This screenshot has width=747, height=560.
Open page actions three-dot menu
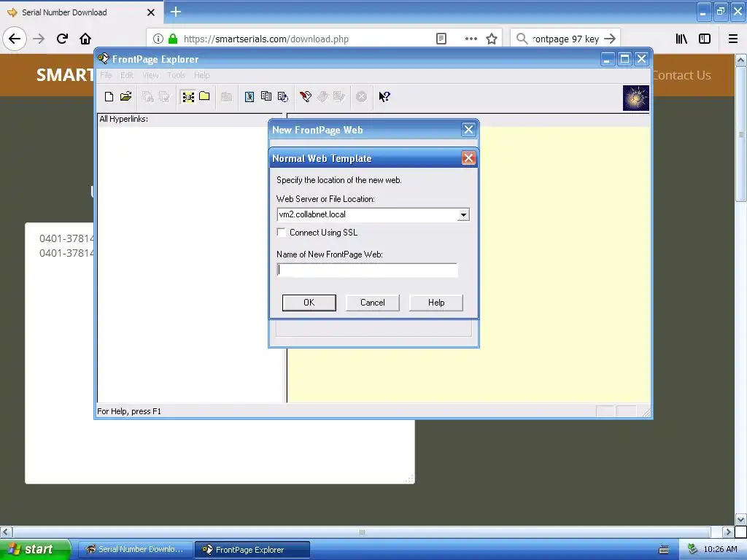471,39
